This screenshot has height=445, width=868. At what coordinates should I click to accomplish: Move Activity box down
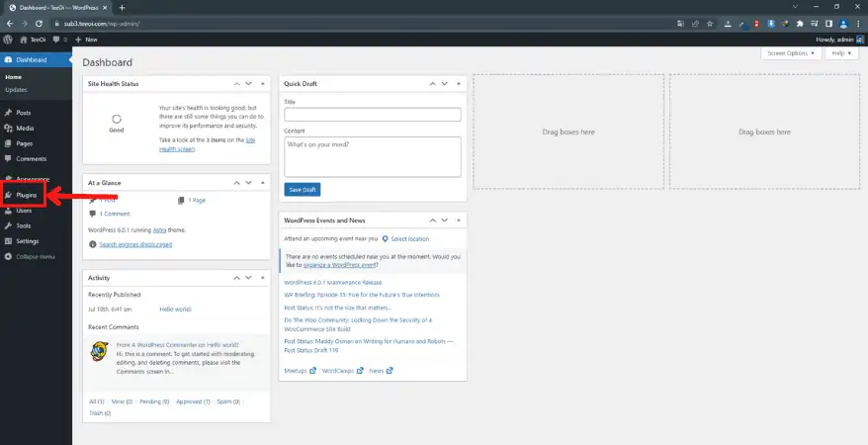point(248,278)
